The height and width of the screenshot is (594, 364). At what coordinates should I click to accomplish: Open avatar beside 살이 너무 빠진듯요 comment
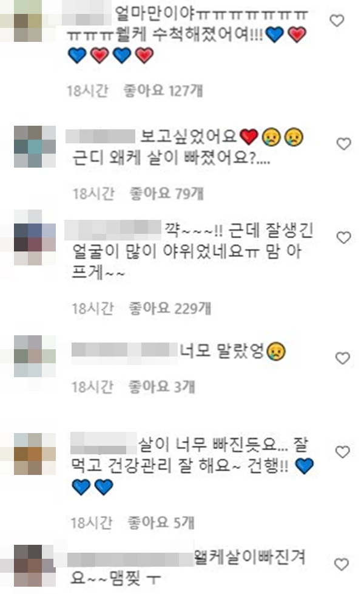pyautogui.click(x=35, y=454)
